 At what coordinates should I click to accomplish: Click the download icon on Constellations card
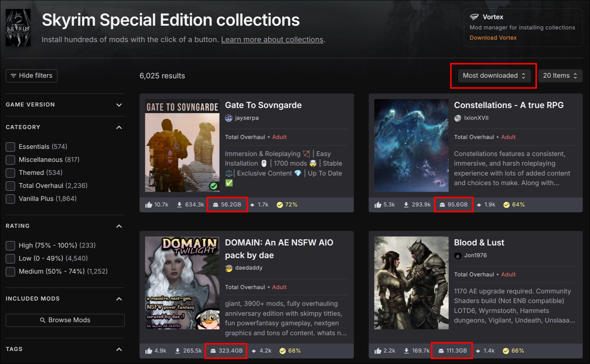406,205
